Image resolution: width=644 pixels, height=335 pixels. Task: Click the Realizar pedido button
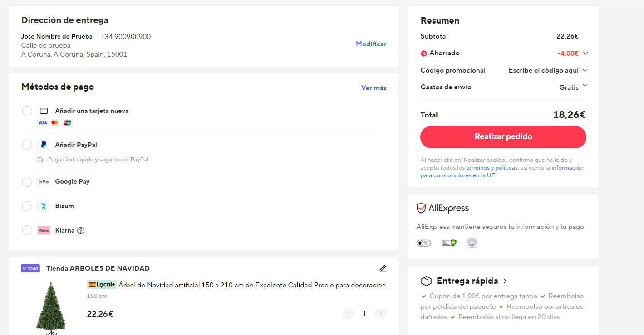click(503, 137)
